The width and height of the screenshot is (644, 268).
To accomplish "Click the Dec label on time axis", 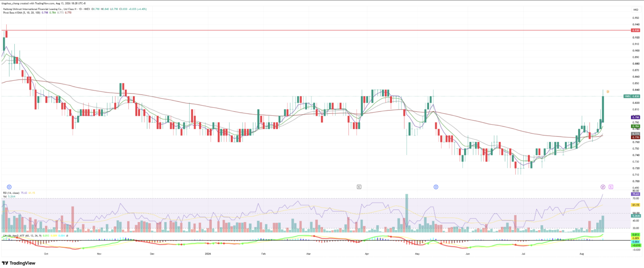I will (x=152, y=254).
